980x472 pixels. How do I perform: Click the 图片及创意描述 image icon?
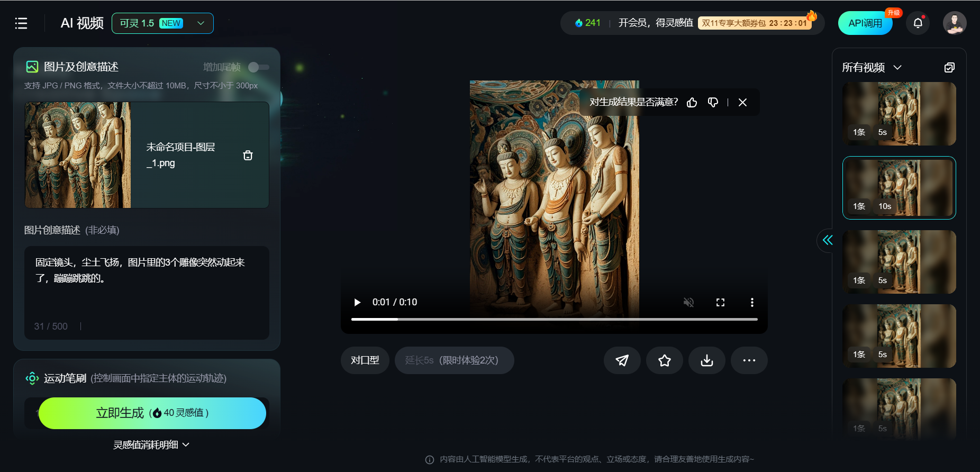tap(32, 67)
